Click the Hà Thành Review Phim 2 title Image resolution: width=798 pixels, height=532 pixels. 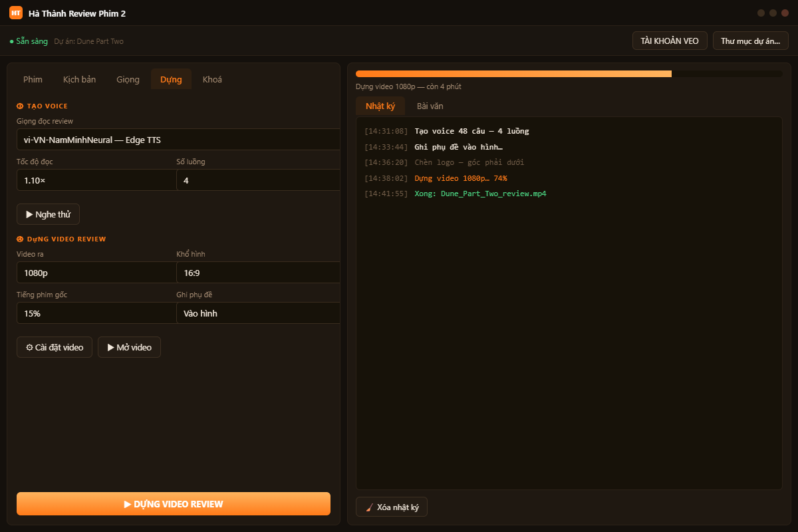[x=77, y=13]
